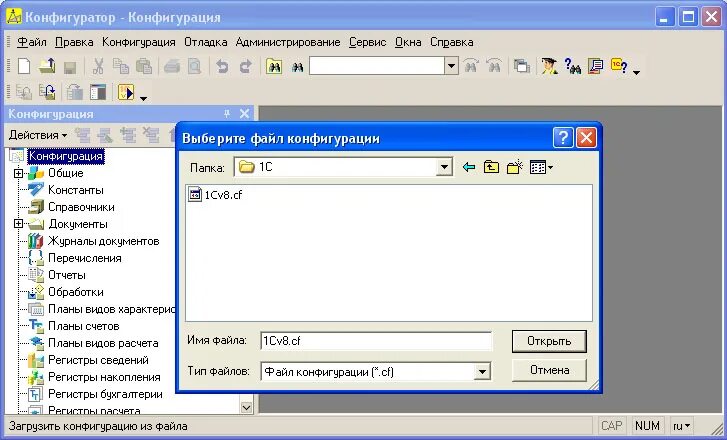727x440 pixels.
Task: Click the Start debugging icon in second toolbar
Action: click(x=126, y=92)
